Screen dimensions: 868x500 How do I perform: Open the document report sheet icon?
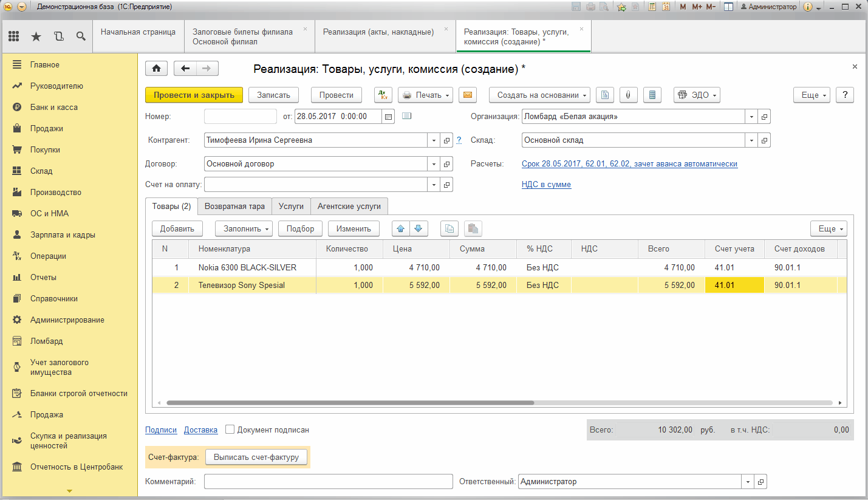point(604,95)
